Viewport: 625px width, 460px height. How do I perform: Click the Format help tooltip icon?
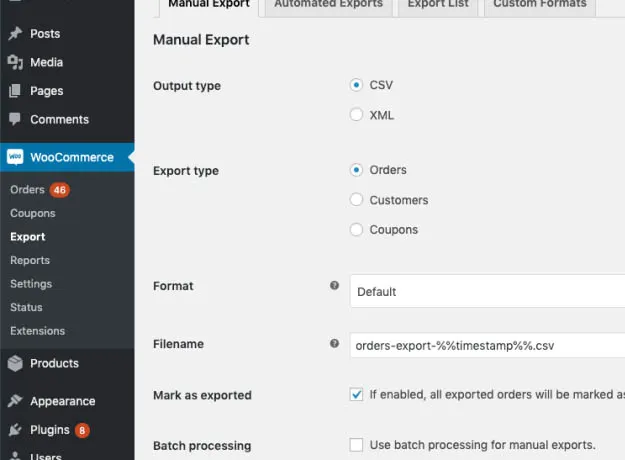[x=334, y=285]
